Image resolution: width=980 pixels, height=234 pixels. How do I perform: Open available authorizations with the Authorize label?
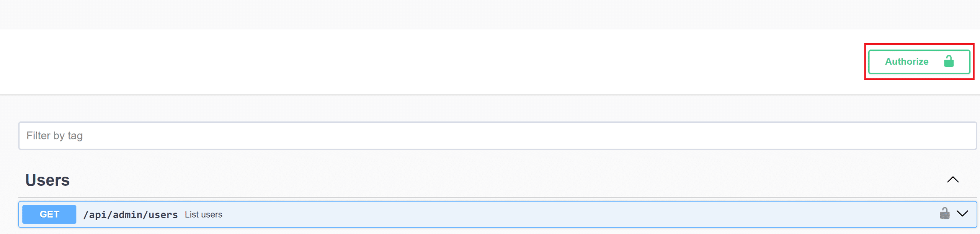pyautogui.click(x=906, y=62)
